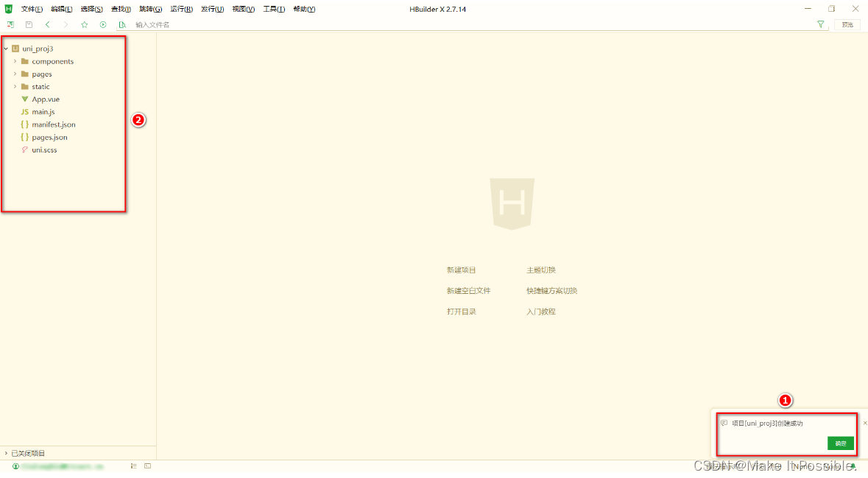The height and width of the screenshot is (478, 868).
Task: Go forward with the right arrow icon
Action: pos(66,24)
